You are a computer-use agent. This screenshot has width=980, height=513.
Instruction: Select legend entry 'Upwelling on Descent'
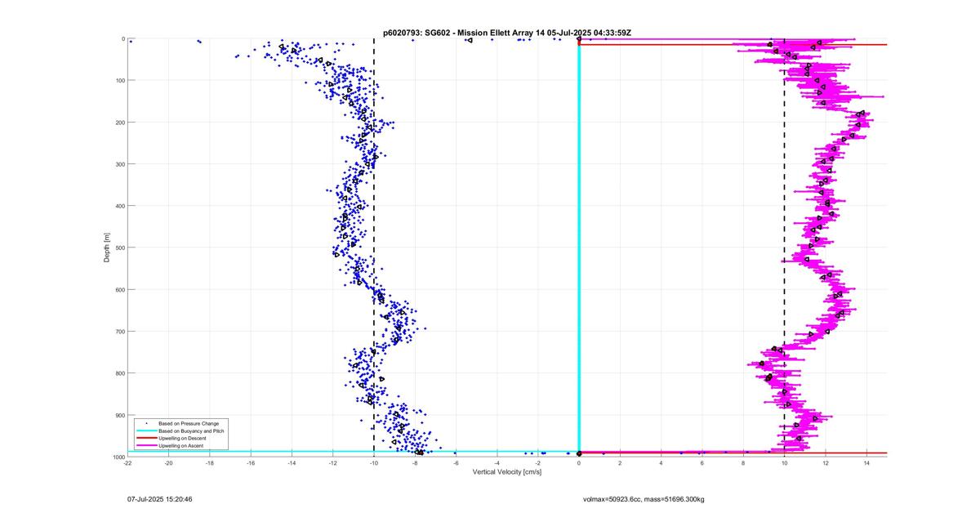(x=180, y=439)
